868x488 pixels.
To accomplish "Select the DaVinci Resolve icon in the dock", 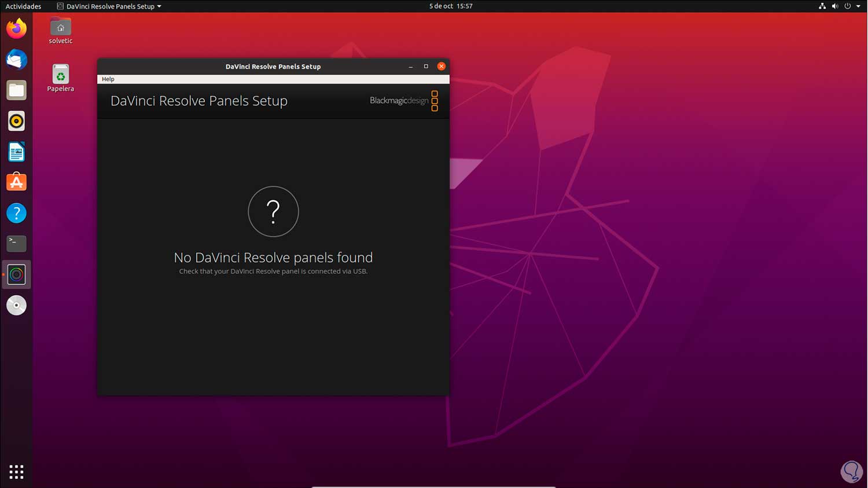I will click(16, 274).
